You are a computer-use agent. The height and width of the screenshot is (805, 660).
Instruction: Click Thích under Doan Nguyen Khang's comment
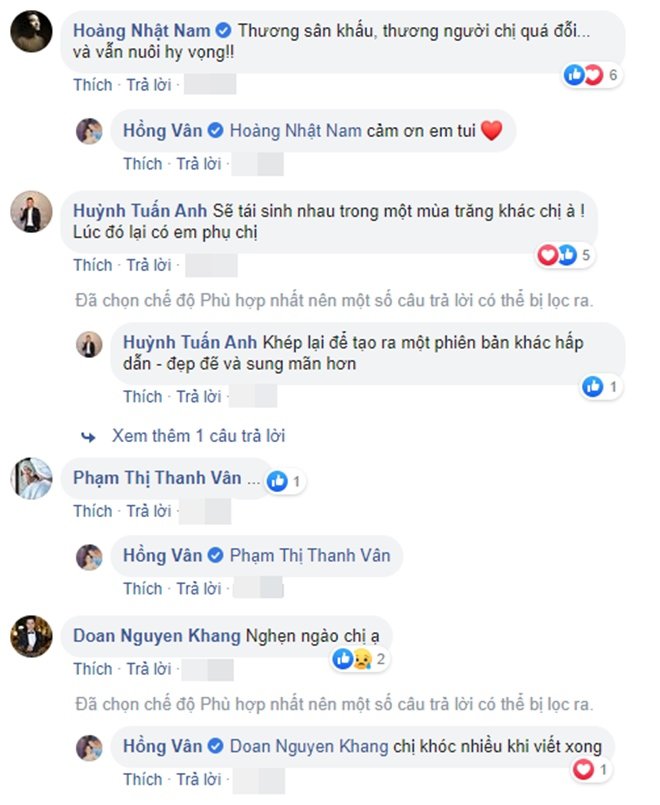[92, 669]
